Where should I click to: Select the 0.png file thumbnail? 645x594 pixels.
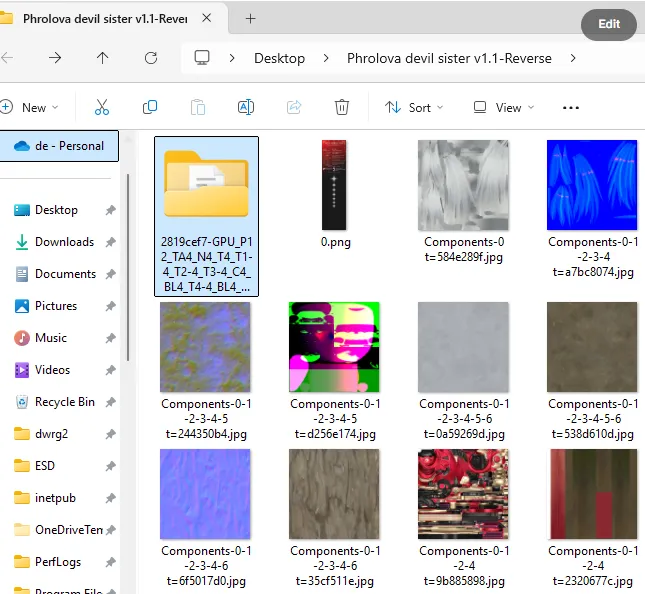334,186
